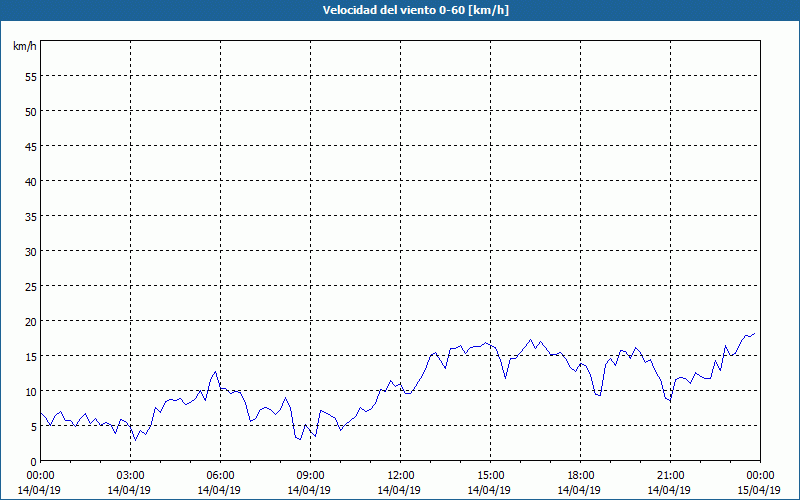Click the "09:00" time label on x-axis

coord(311,476)
